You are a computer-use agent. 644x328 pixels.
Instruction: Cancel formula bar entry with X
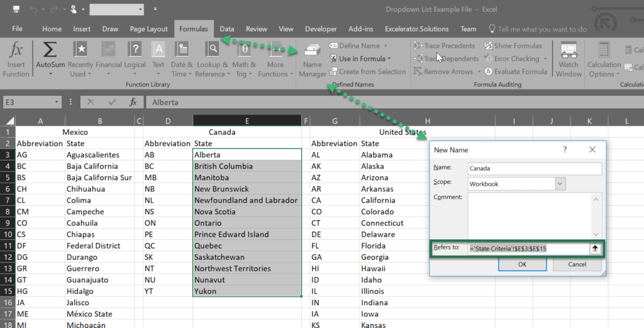point(91,103)
